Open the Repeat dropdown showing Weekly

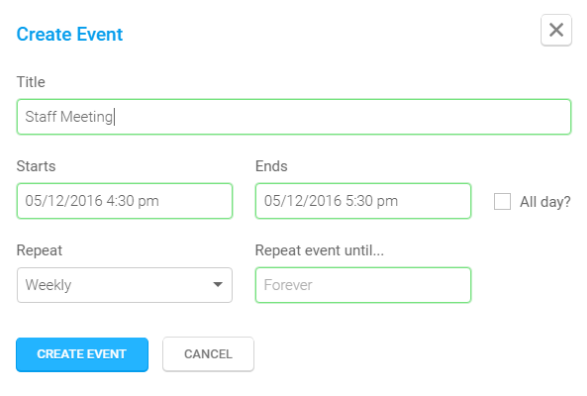(x=125, y=285)
